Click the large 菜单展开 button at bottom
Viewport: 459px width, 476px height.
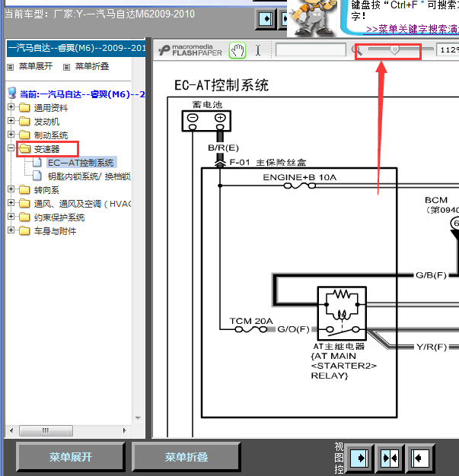pos(71,457)
